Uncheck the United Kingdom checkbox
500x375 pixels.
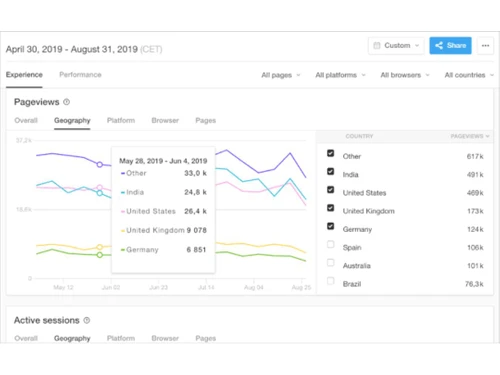point(330,208)
